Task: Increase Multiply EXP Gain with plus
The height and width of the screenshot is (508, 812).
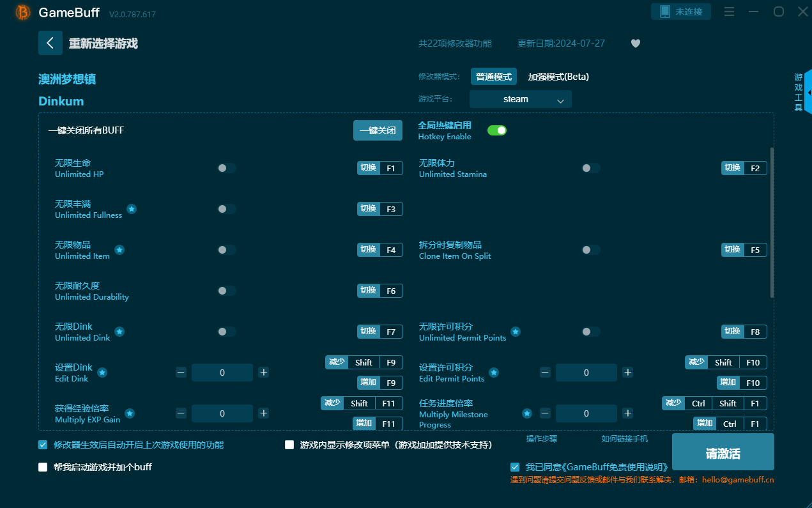Action: [263, 413]
